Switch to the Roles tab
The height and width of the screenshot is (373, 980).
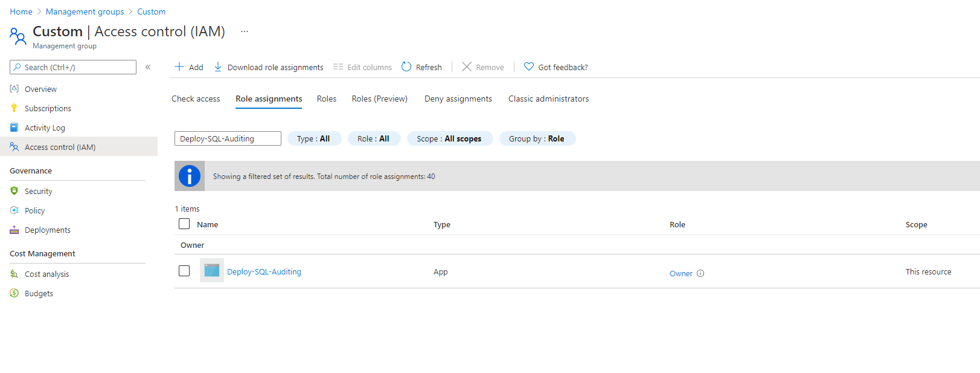pos(327,99)
